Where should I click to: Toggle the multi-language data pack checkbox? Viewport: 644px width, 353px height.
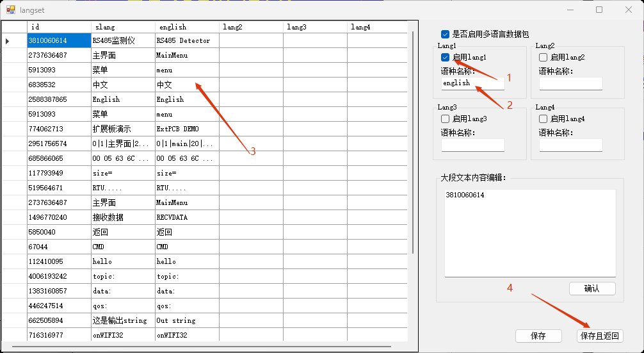tap(445, 34)
